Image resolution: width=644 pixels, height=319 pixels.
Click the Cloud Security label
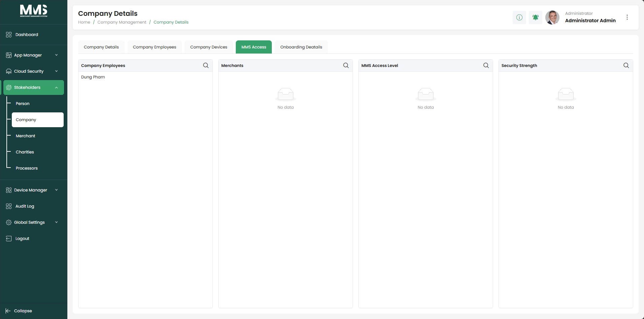click(29, 71)
